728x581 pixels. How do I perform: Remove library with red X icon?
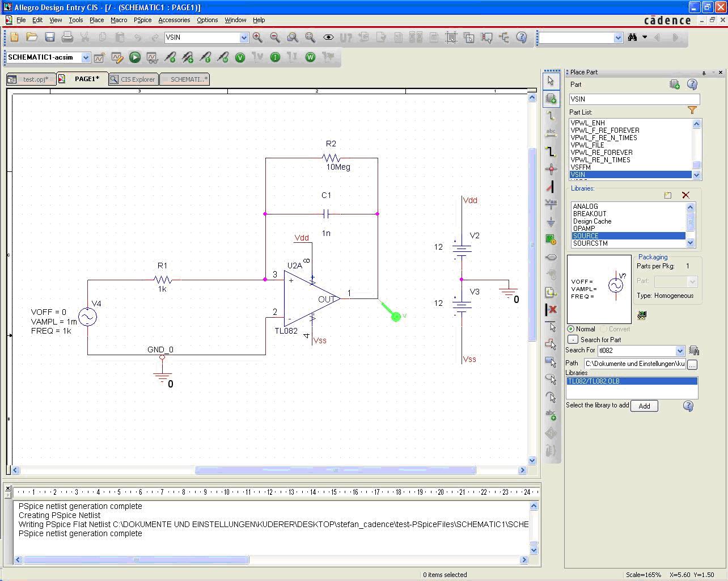[x=685, y=195]
